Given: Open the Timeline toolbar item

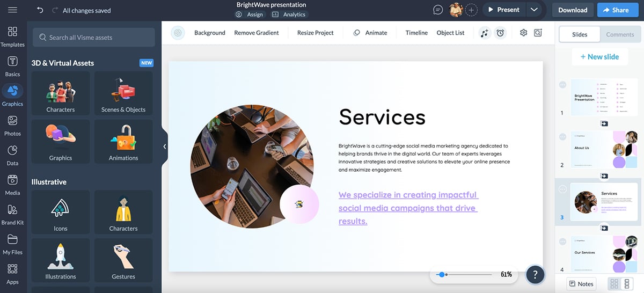Looking at the screenshot, I should pyautogui.click(x=416, y=33).
